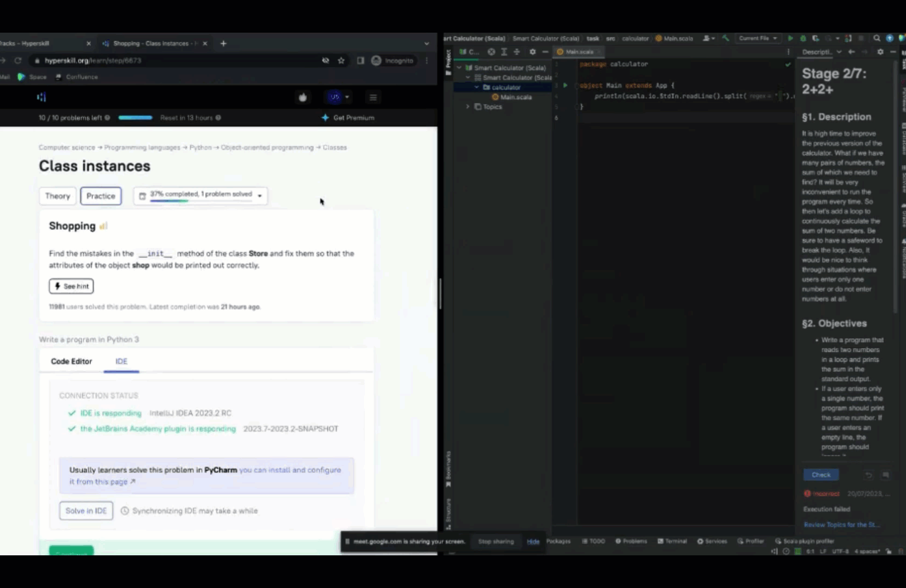Open the browser tab list chevron
This screenshot has height=588, width=906.
click(427, 44)
